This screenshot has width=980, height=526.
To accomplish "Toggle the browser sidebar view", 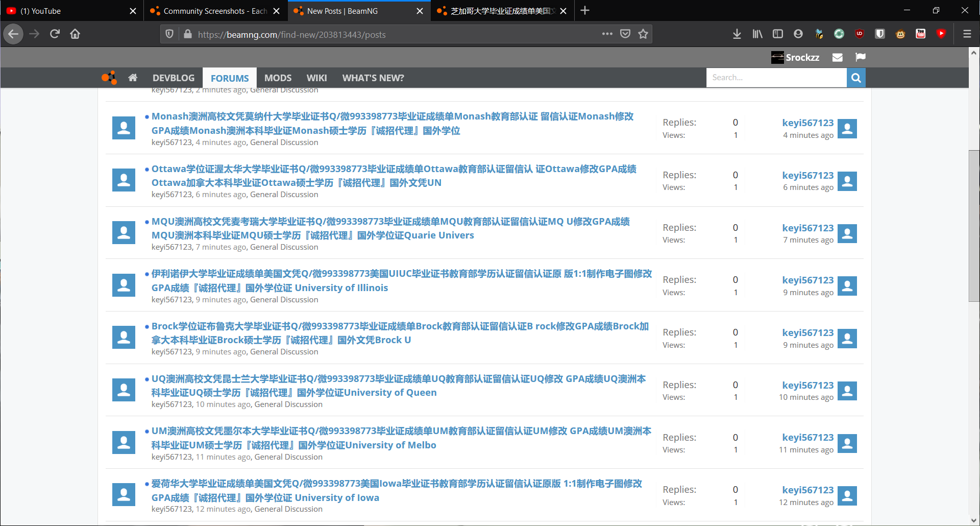I will 778,34.
